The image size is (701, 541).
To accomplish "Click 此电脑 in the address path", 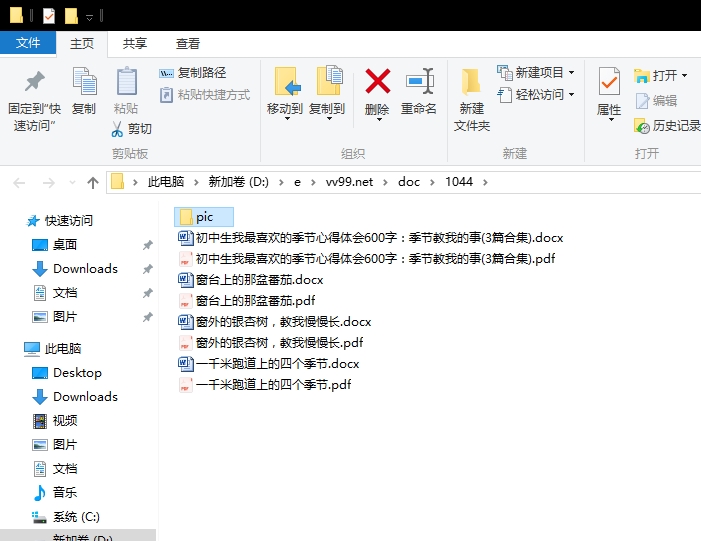I will tap(166, 182).
